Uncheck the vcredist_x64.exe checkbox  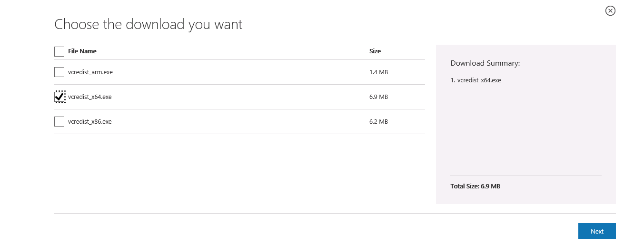(x=59, y=97)
